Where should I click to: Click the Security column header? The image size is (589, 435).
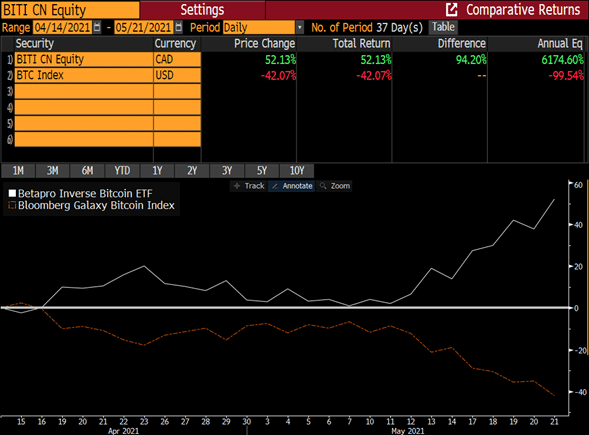click(x=35, y=44)
